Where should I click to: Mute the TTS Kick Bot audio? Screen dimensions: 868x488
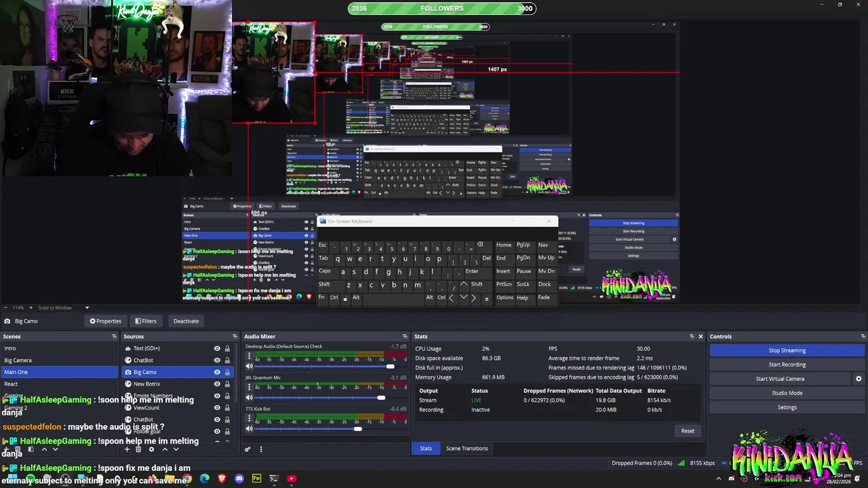[x=249, y=428]
